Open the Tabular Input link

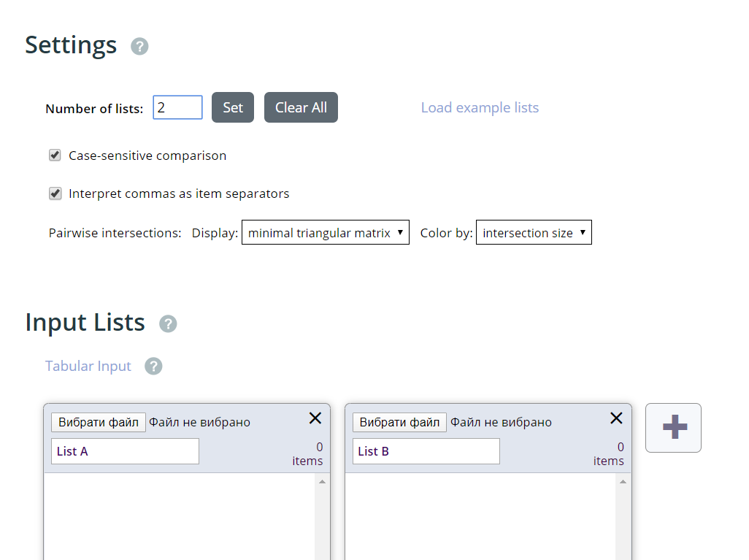tap(88, 367)
